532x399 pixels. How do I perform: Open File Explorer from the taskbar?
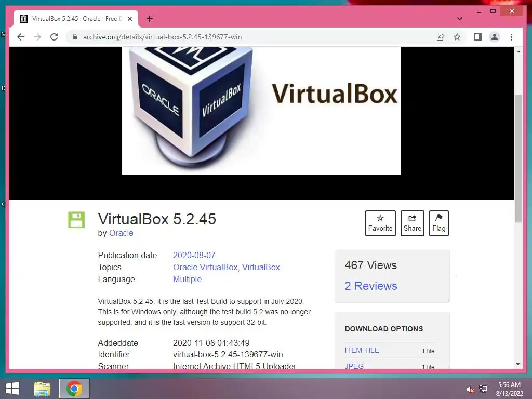pos(42,389)
